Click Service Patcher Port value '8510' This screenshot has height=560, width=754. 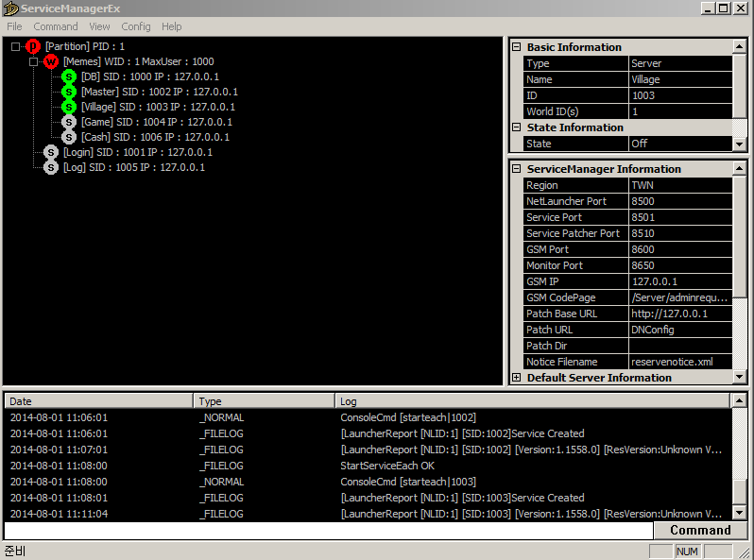coord(680,233)
